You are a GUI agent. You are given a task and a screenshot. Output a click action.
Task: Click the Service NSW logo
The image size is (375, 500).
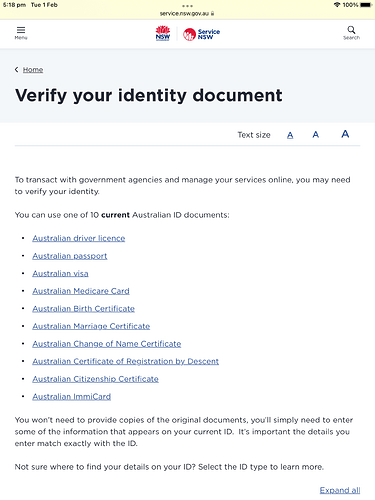pyautogui.click(x=201, y=34)
